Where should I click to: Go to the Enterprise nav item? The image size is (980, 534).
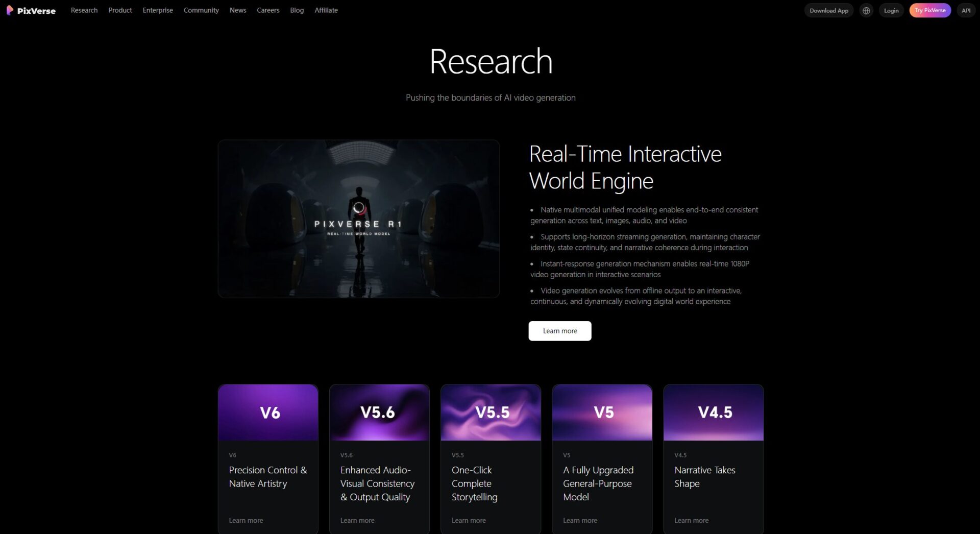tap(158, 10)
